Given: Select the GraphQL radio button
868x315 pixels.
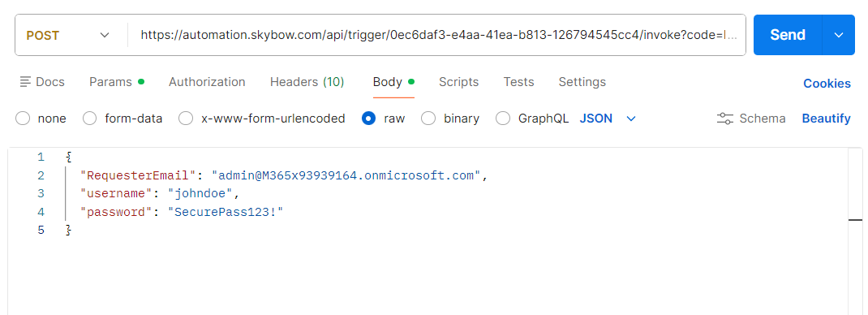Looking at the screenshot, I should [503, 119].
